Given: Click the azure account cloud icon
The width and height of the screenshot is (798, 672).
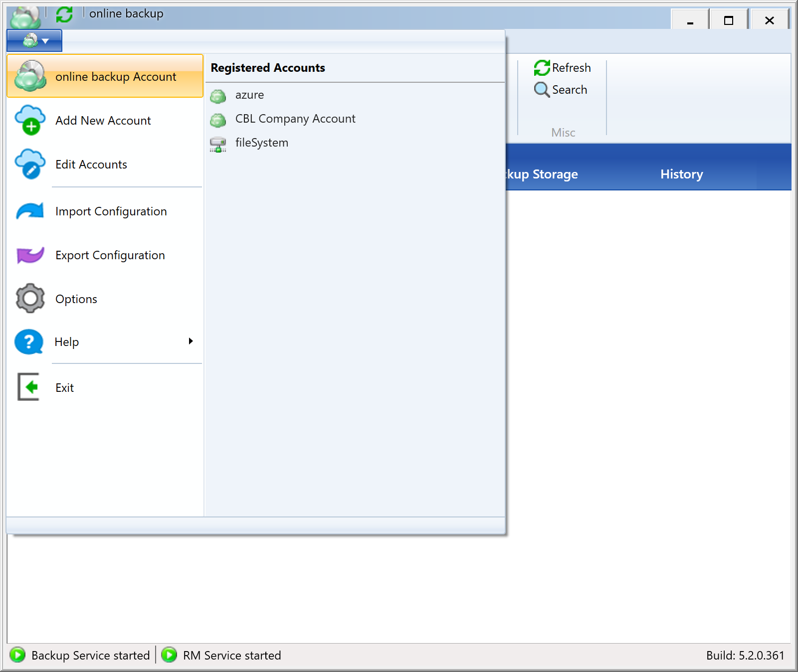Looking at the screenshot, I should pos(218,96).
